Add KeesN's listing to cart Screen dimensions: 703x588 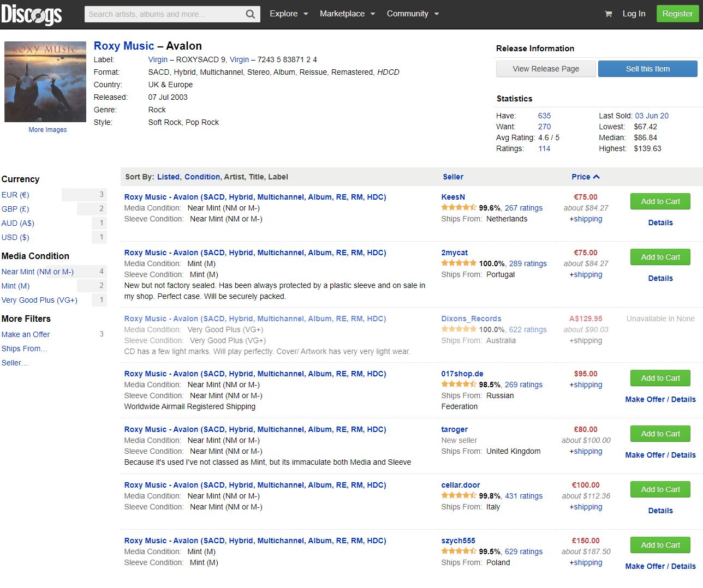pos(660,201)
